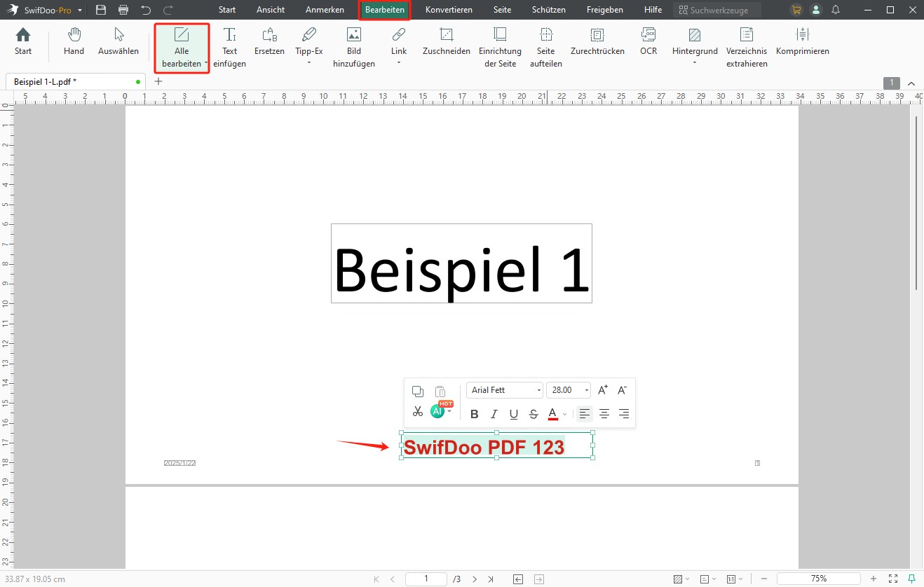Open the Ansicht menu tab
This screenshot has width=924, height=587.
271,10
